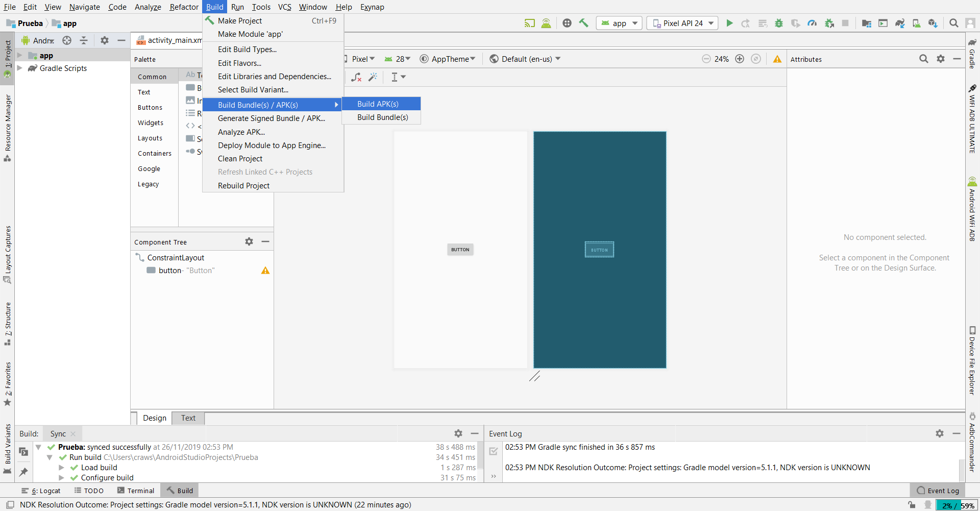Screen dimensions: 980x511
Task: Clear all constraints icon in design toolbar
Action: (356, 77)
